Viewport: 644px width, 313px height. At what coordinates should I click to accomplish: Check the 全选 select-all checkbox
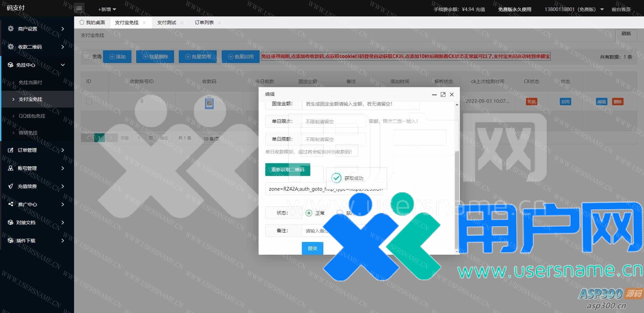86,57
